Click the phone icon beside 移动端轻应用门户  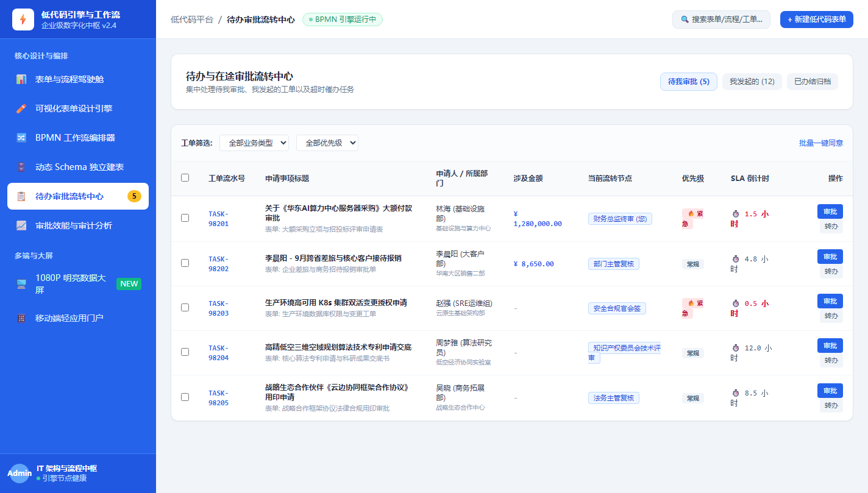click(21, 318)
